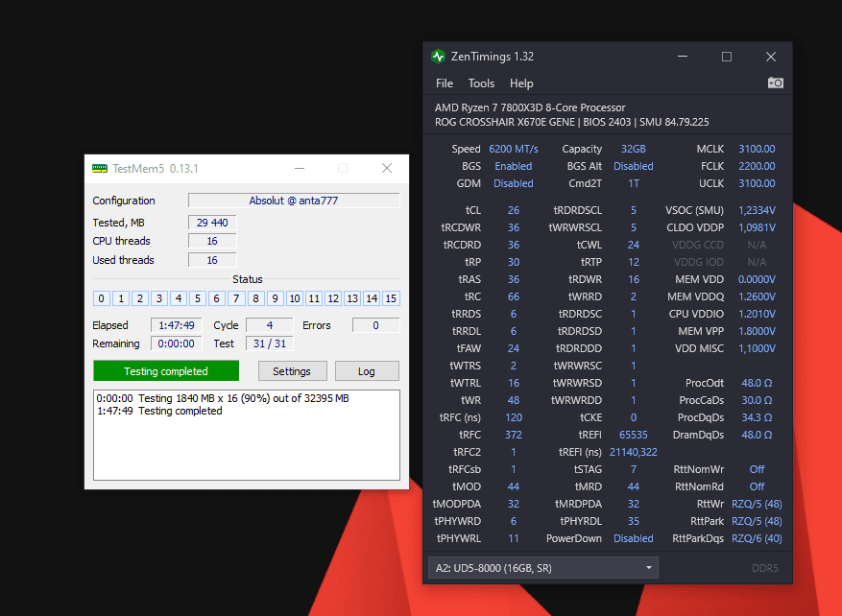Click the ZenTimings app icon in title bar
This screenshot has height=616, width=842.
coord(438,57)
